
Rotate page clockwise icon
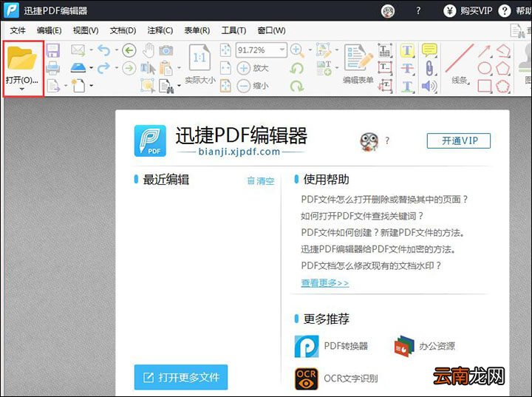point(297,86)
